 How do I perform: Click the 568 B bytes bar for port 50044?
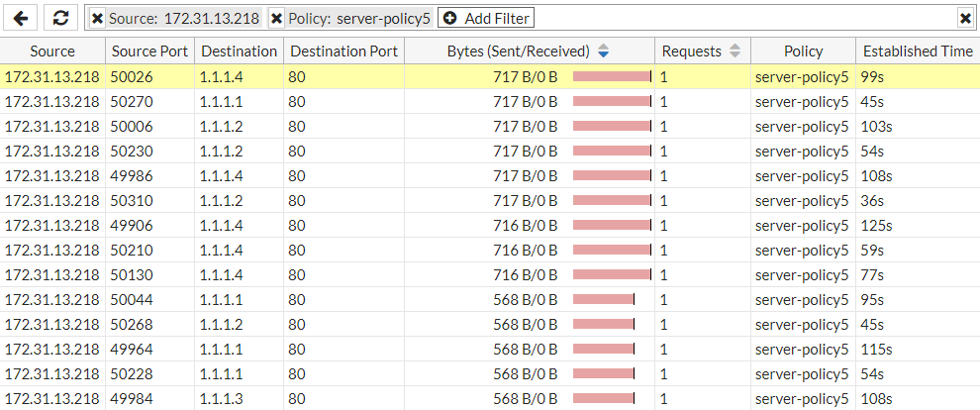coord(603,299)
